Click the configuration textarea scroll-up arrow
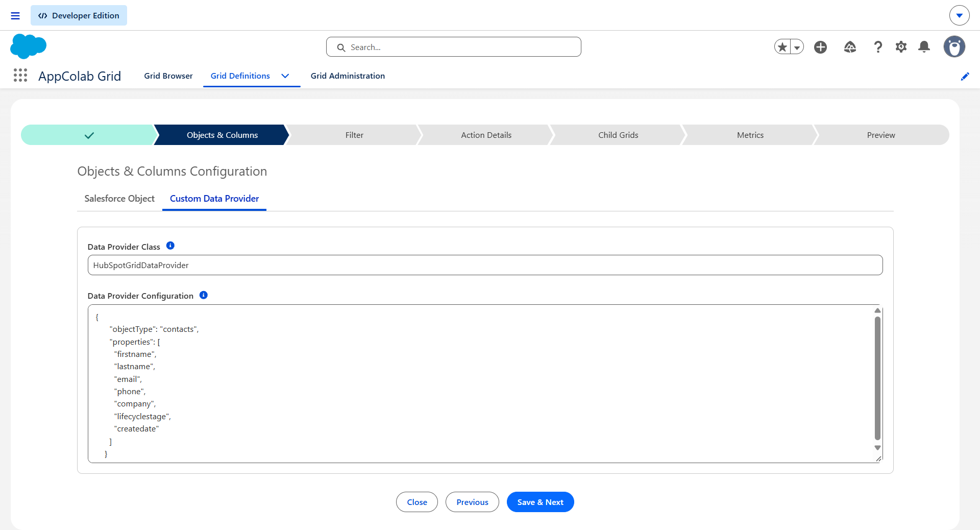 pos(877,310)
